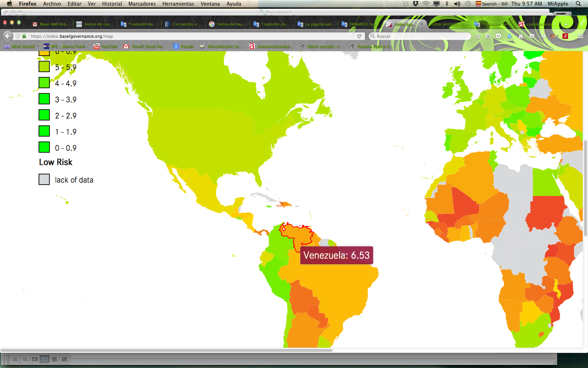588x368 pixels.
Task: Go to the Firefox home page icon
Action: 521,36
